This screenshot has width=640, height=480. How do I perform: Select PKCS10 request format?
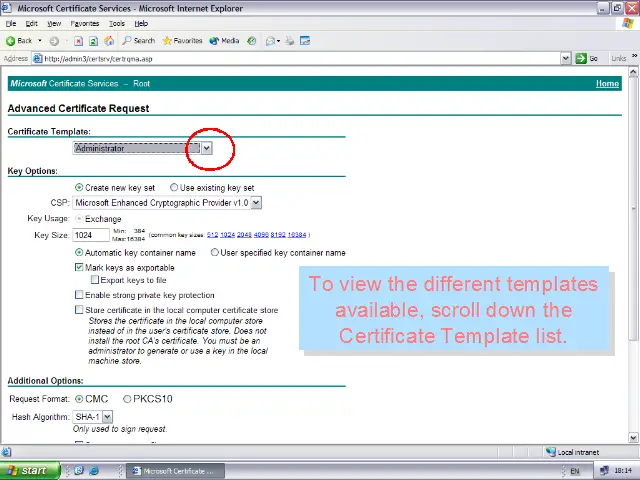click(127, 399)
